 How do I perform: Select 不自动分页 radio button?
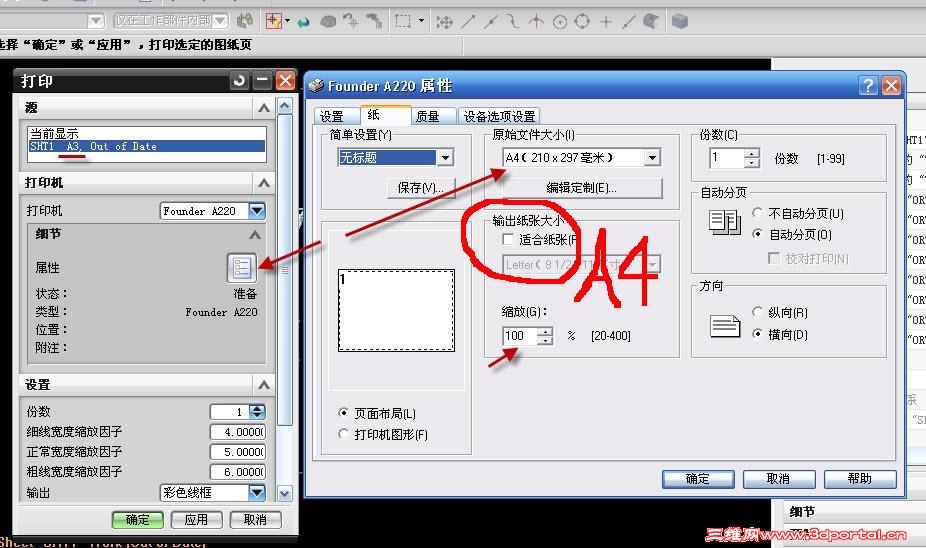click(757, 213)
